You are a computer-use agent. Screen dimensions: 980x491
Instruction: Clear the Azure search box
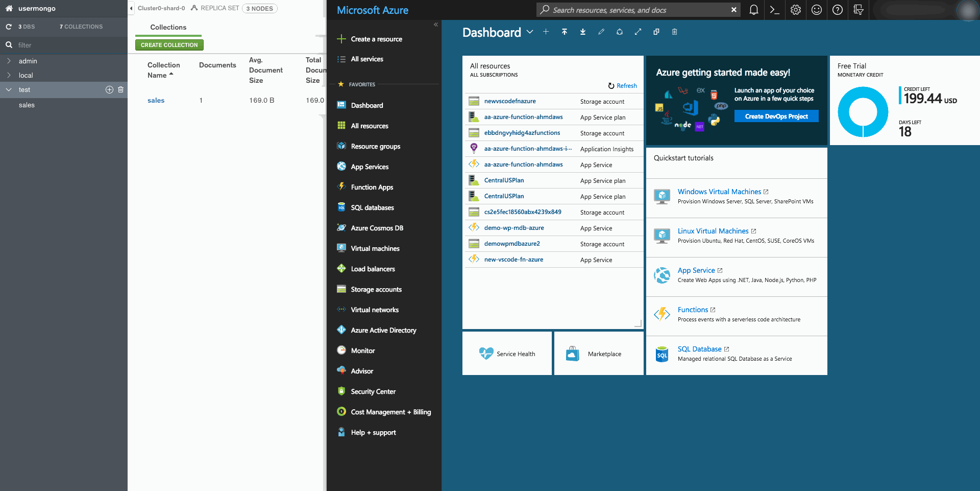click(x=733, y=10)
